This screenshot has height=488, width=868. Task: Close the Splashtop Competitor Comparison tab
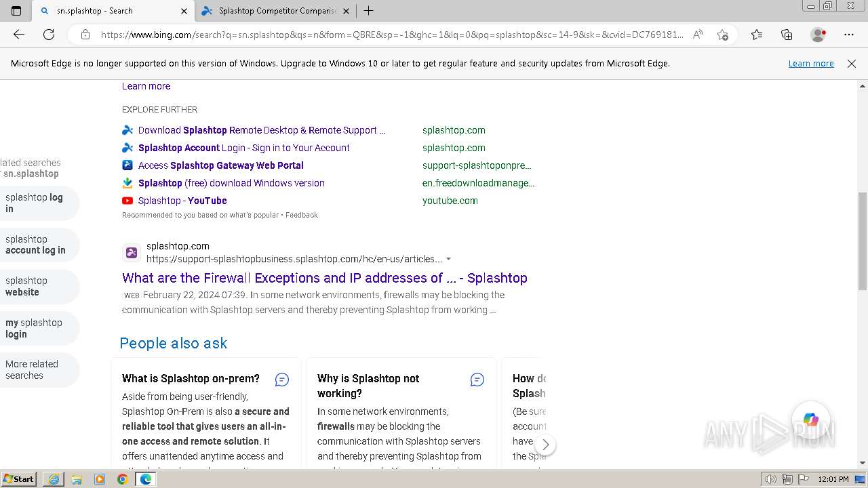coord(347,11)
